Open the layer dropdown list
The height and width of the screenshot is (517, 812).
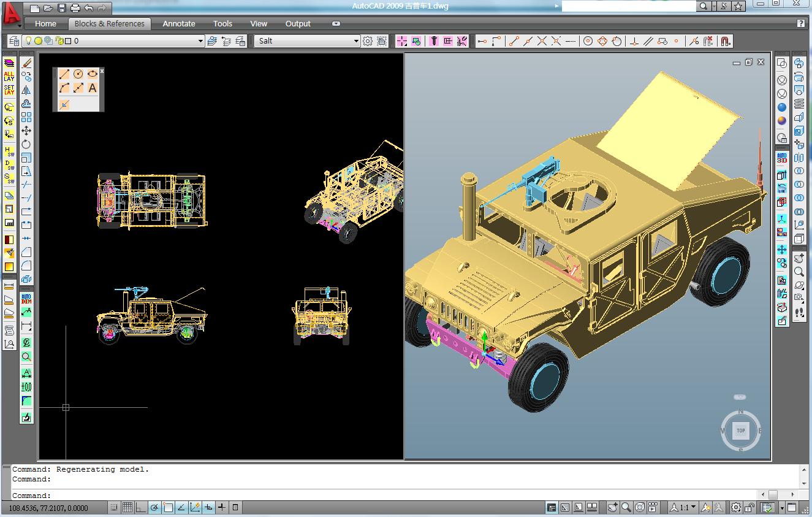(200, 41)
